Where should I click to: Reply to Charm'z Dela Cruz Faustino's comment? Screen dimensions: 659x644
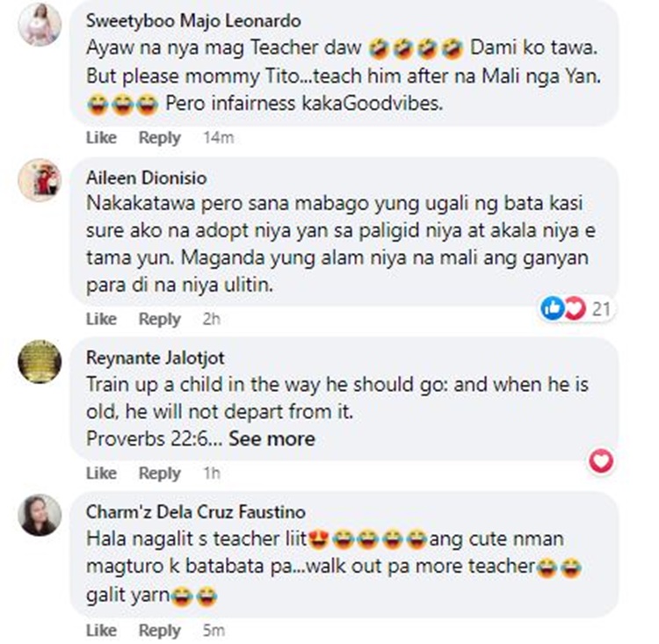point(160,631)
